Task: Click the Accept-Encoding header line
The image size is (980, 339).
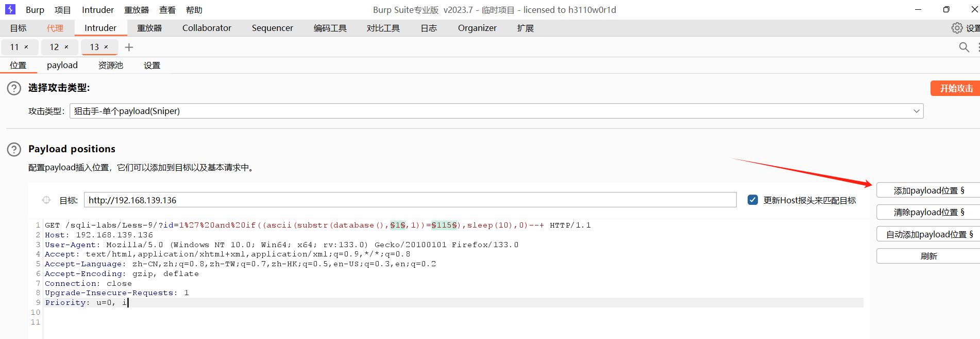Action: [122, 273]
